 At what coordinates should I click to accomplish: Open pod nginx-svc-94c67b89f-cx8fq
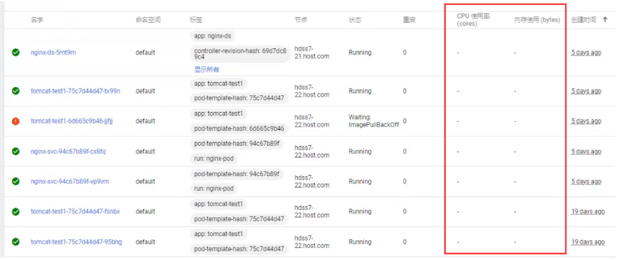68,151
